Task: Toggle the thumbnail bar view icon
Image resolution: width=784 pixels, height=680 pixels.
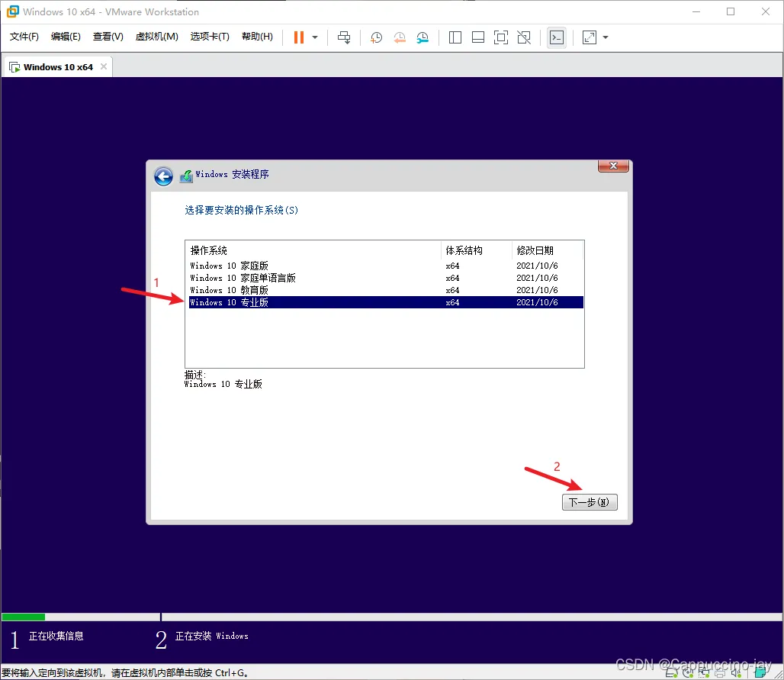Action: (478, 37)
